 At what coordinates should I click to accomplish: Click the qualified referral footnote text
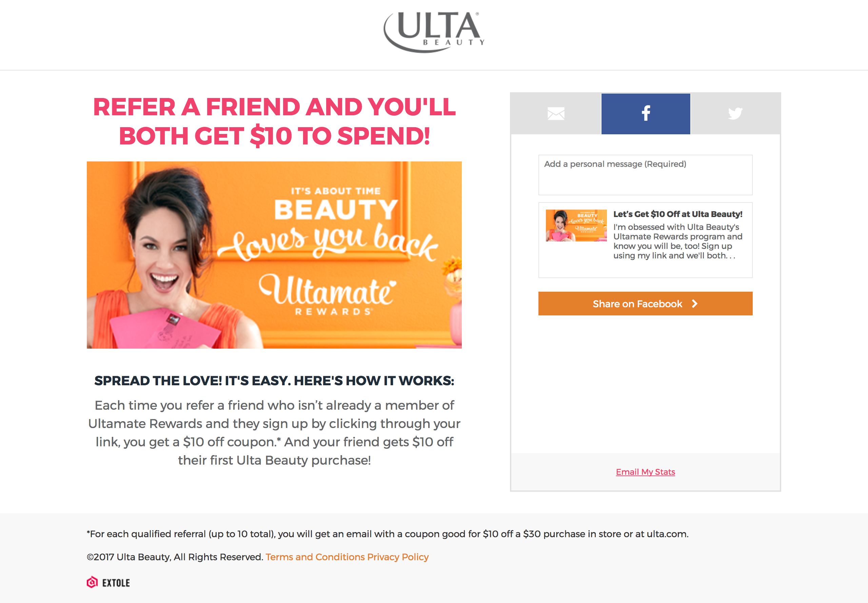[x=388, y=534]
